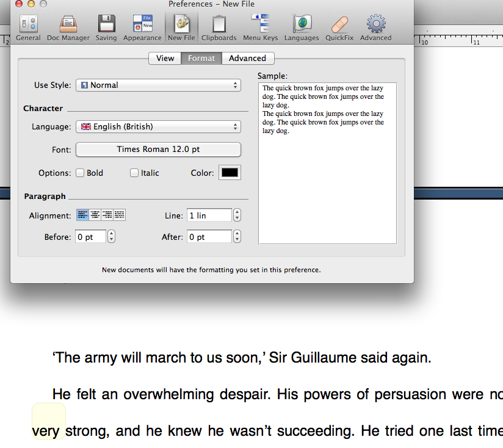Toggle the Italic checkbox
This screenshot has width=503, height=448.
coord(134,173)
